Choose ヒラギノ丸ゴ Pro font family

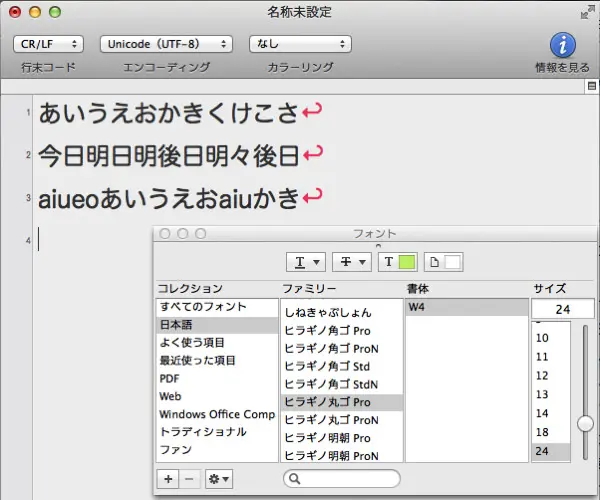pos(342,402)
